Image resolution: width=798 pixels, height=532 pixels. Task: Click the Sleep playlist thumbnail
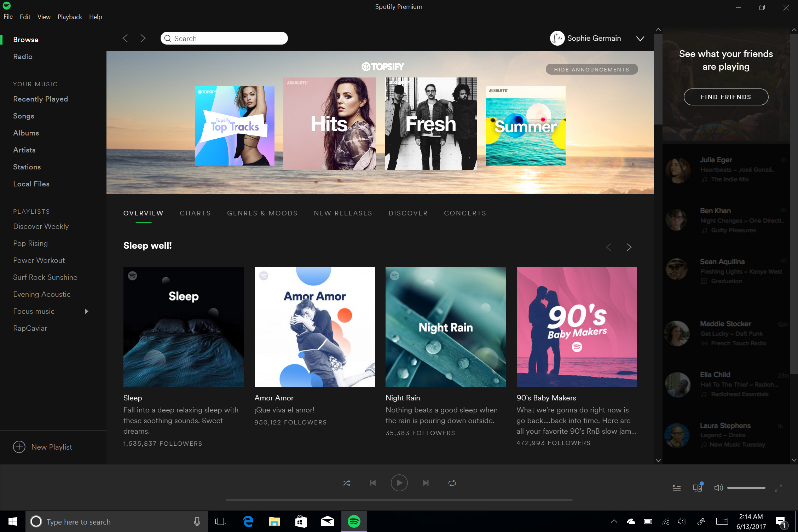pos(184,326)
